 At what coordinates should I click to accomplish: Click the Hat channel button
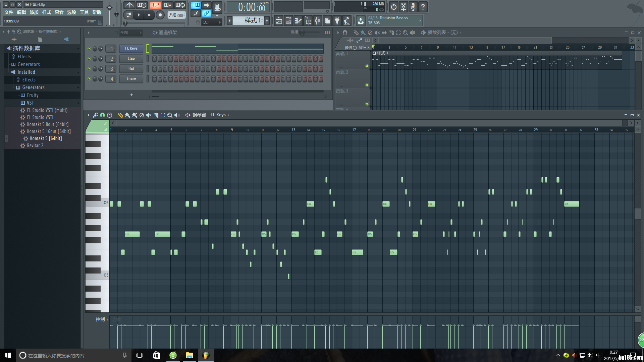click(x=131, y=68)
